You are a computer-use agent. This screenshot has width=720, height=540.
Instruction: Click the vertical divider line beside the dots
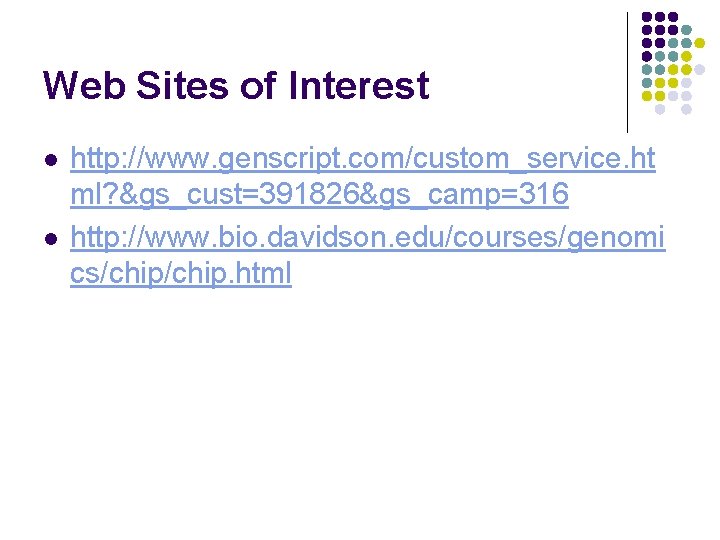coord(627,73)
